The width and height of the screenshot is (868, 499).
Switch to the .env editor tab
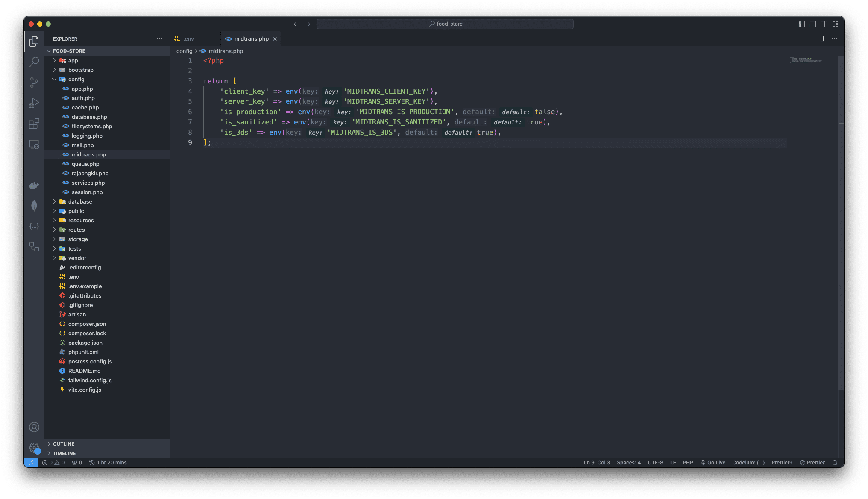[x=188, y=39]
